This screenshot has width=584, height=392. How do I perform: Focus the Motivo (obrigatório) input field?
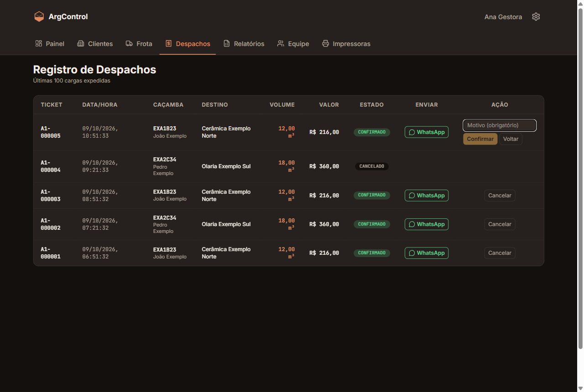coord(500,125)
